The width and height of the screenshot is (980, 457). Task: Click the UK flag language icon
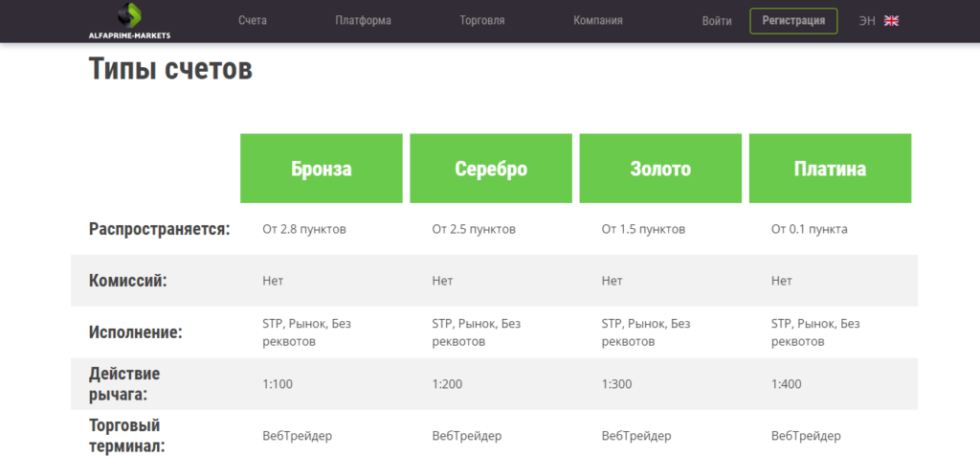point(891,21)
